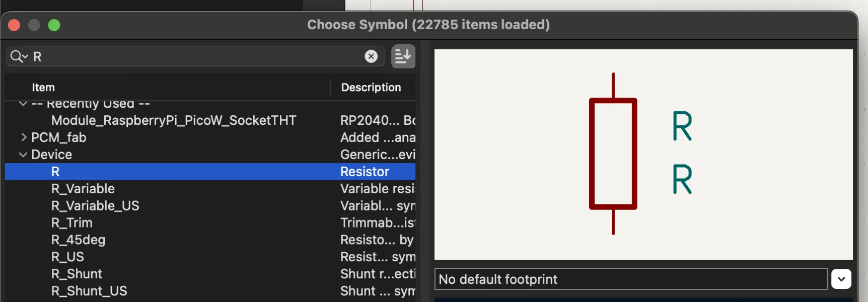Select the R resistor symbol

tap(55, 172)
